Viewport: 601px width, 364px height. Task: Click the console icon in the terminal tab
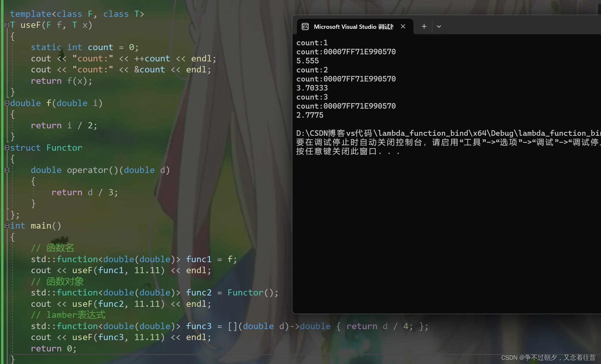[305, 27]
